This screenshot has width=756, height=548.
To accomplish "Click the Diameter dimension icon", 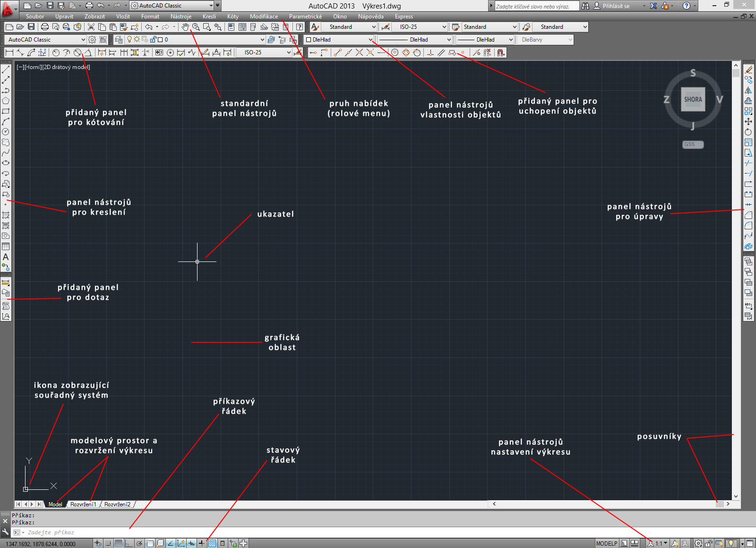I will point(78,52).
